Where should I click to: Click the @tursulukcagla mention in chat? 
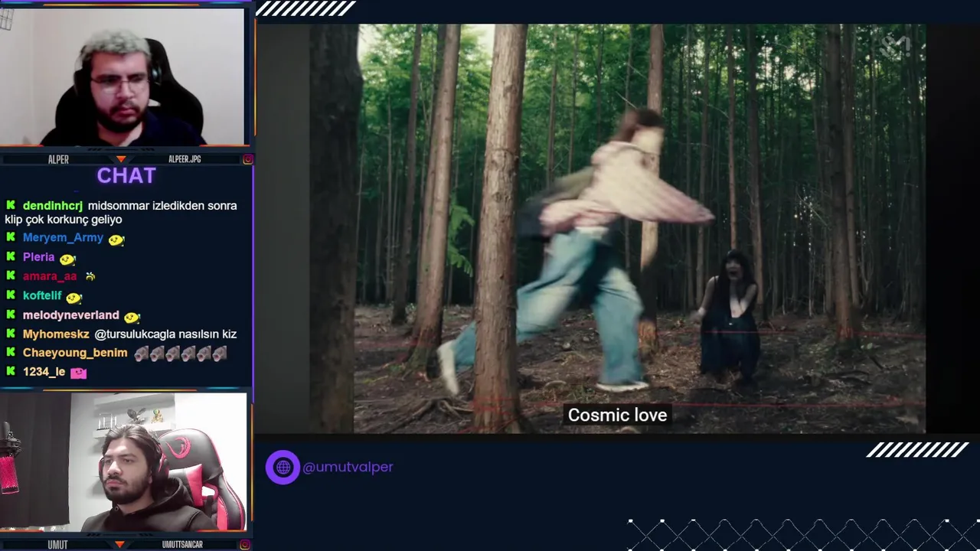136,334
